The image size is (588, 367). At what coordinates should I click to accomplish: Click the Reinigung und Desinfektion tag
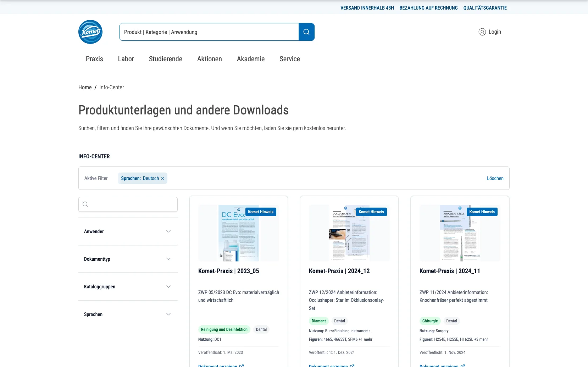224,329
